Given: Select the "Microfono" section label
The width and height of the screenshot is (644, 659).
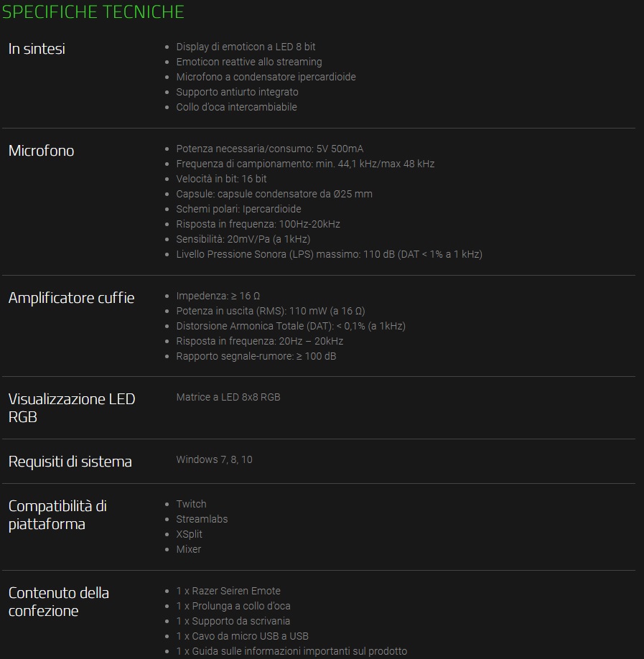Looking at the screenshot, I should pos(41,151).
